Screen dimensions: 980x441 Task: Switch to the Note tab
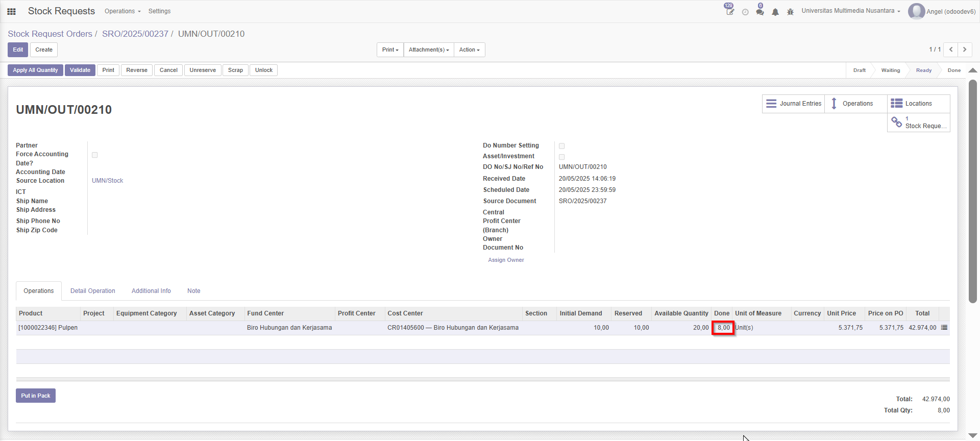coord(194,291)
